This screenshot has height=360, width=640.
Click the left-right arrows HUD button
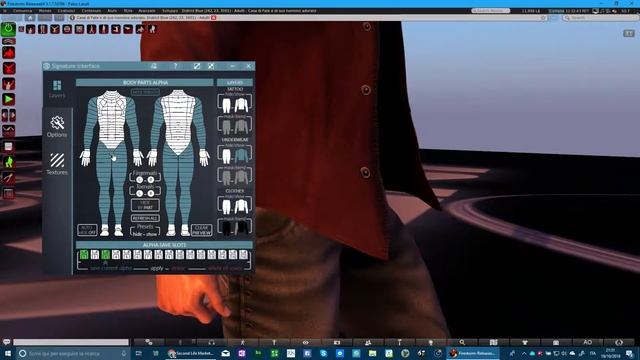point(9,115)
